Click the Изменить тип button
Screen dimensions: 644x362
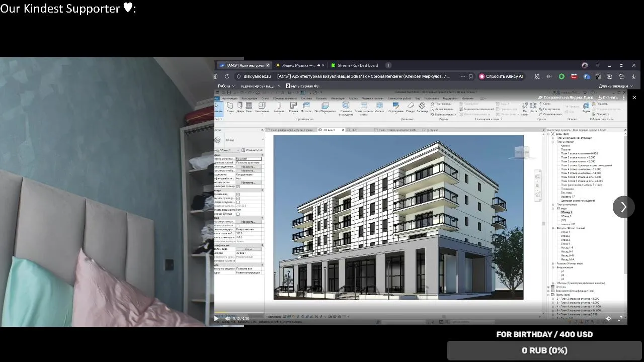tap(252, 150)
